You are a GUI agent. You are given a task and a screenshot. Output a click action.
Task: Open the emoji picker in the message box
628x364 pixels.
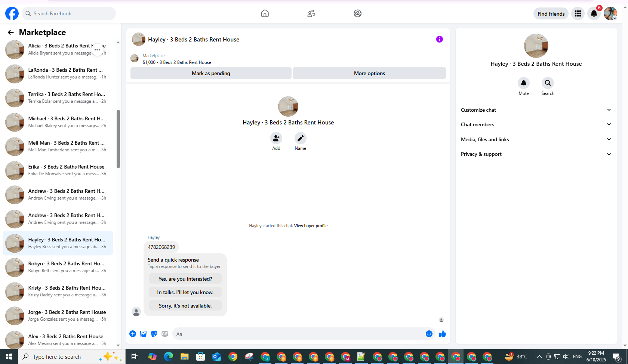click(429, 334)
